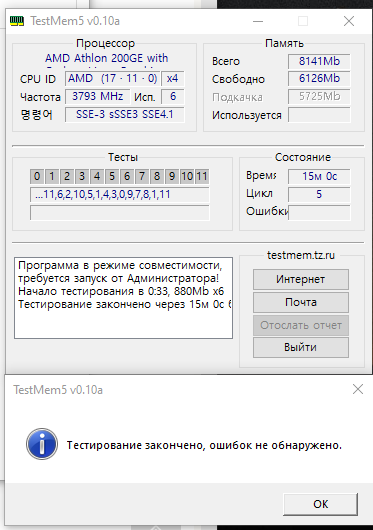The image size is (373, 530).
Task: Select test number 1 box
Action: pyautogui.click(x=52, y=176)
